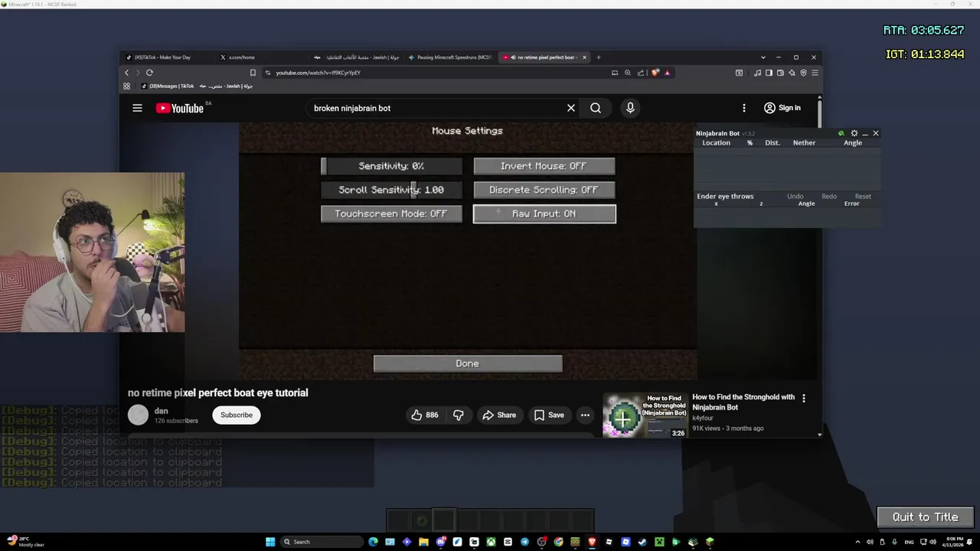The height and width of the screenshot is (551, 980).
Task: Save the video to a playlist
Action: [549, 415]
